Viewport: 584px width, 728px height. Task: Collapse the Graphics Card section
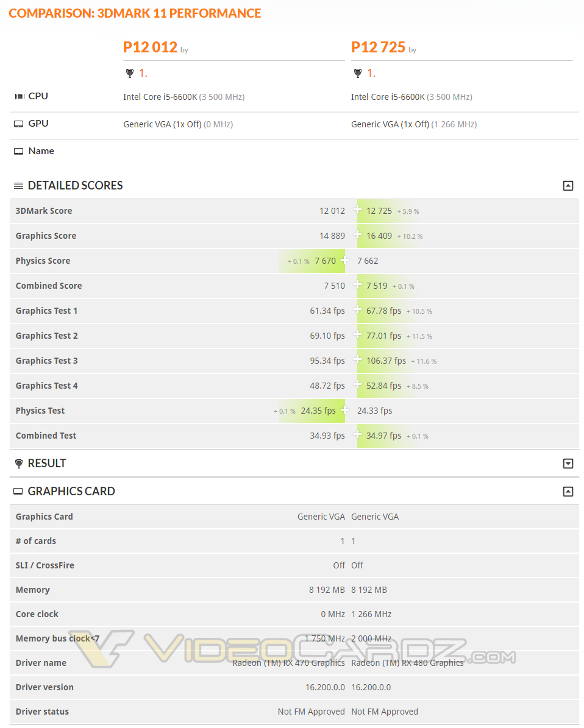coord(568,492)
